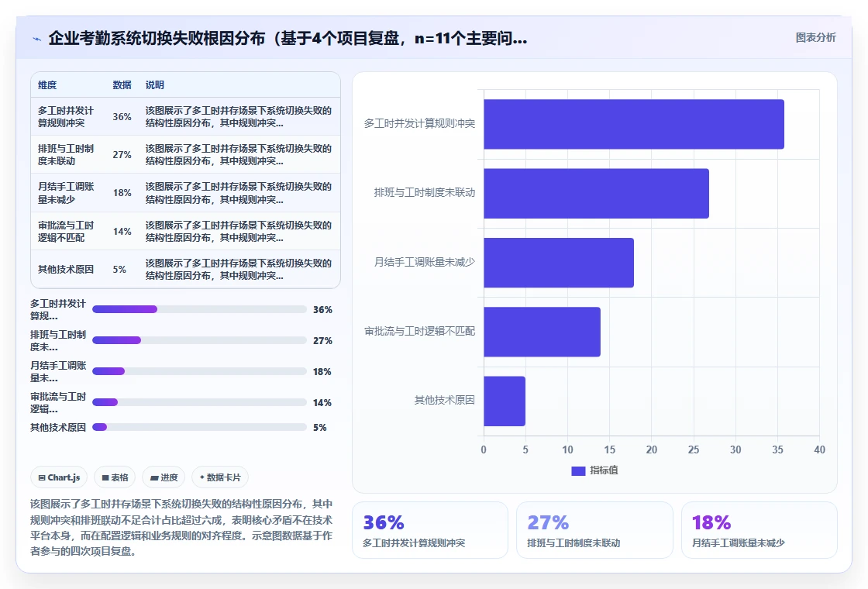Click the description cell in the 其他技术原因 row
Image resolution: width=868 pixels, height=589 pixels.
click(x=239, y=269)
